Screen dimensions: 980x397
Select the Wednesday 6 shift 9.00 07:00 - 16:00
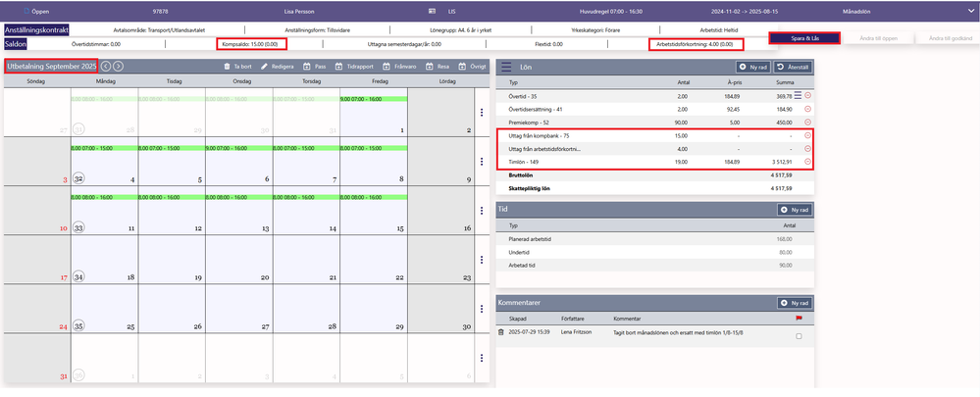239,148
